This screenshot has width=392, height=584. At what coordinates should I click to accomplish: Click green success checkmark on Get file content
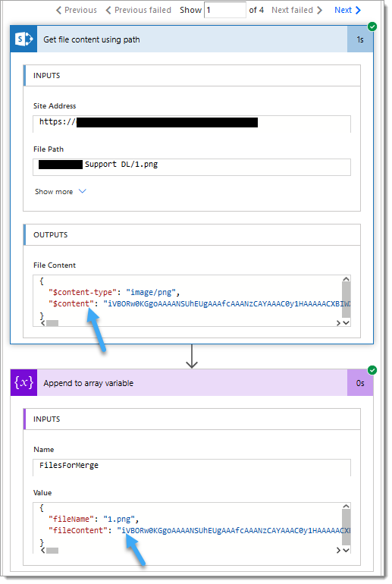pyautogui.click(x=372, y=27)
